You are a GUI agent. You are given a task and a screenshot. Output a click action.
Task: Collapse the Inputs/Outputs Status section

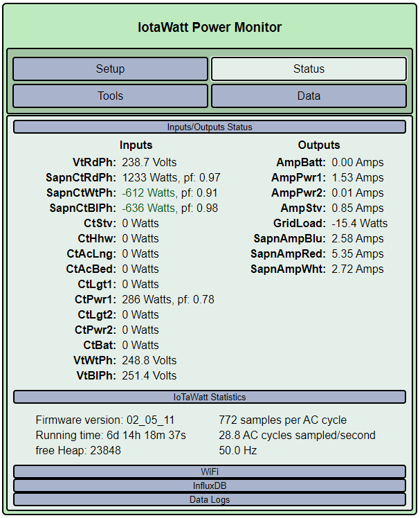point(210,127)
